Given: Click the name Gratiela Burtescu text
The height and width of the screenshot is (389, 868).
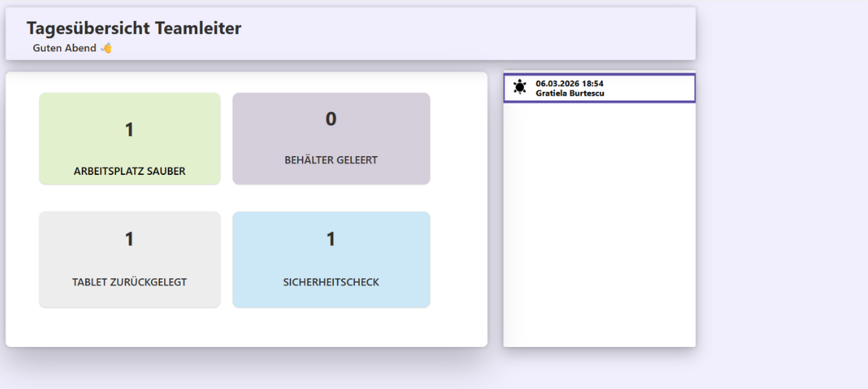Looking at the screenshot, I should coord(570,93).
